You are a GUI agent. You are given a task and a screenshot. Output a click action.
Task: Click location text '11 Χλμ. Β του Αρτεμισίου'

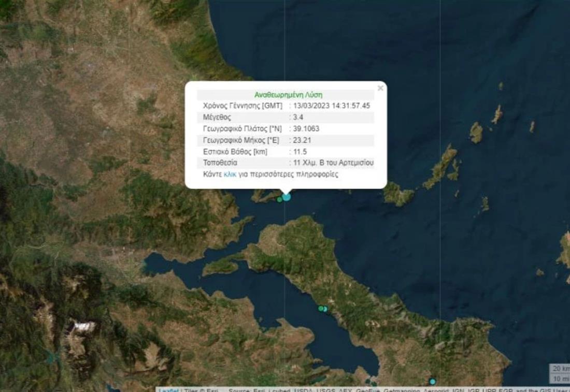point(333,163)
